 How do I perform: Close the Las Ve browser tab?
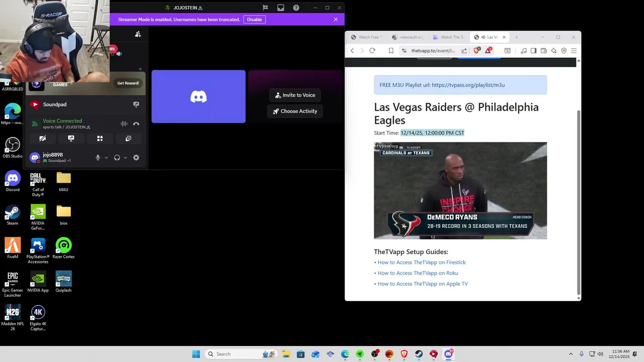504,37
